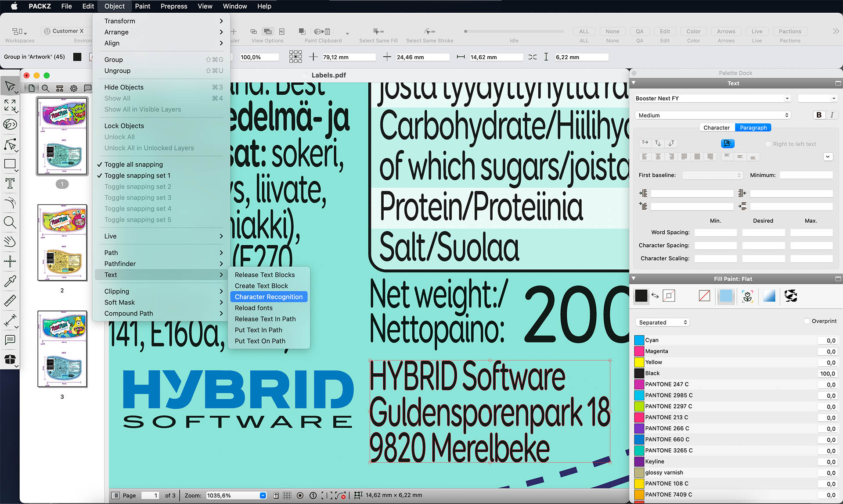Select the pattern paint icon
The height and width of the screenshot is (504, 843).
point(791,296)
